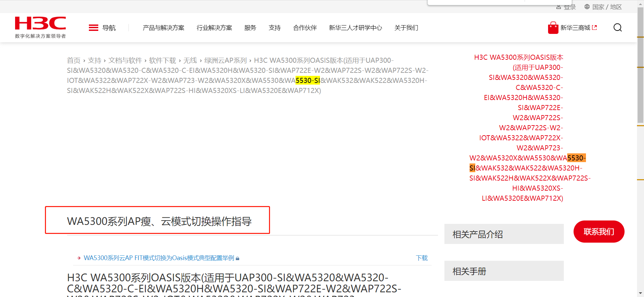Go to 新华三商城 store link
644x297 pixels.
pos(575,28)
